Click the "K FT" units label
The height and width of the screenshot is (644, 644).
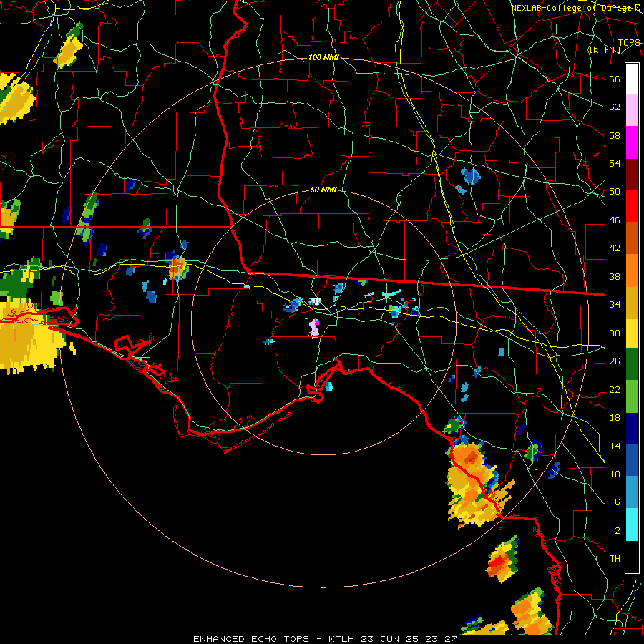[x=605, y=49]
